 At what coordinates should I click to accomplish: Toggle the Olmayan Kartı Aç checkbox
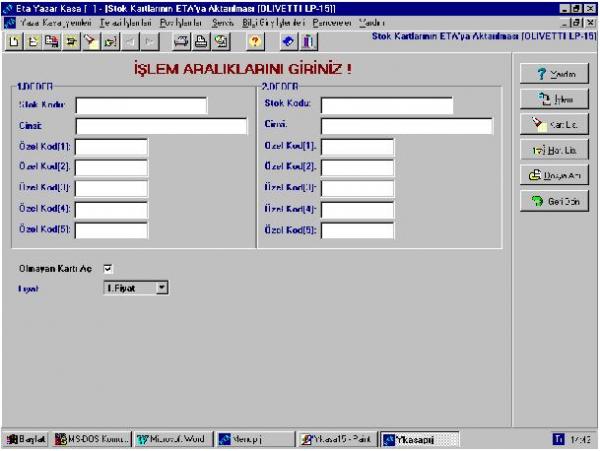[109, 268]
